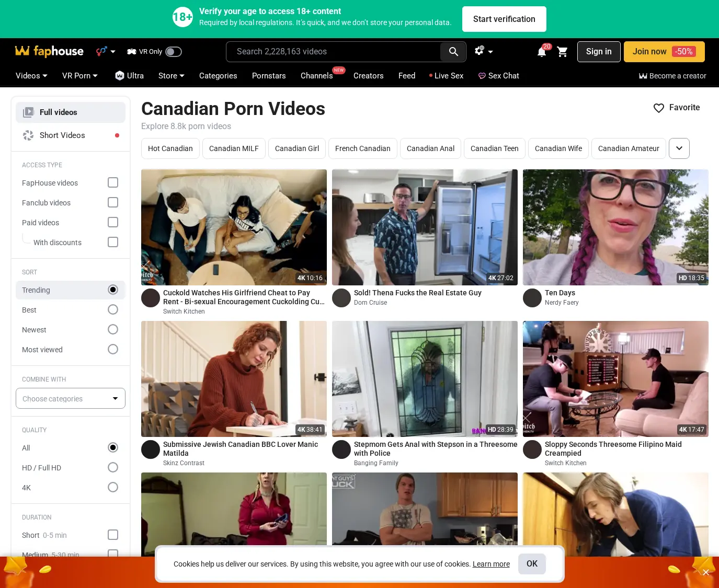The image size is (719, 588).
Task: Open the Creators menu item
Action: [369, 76]
